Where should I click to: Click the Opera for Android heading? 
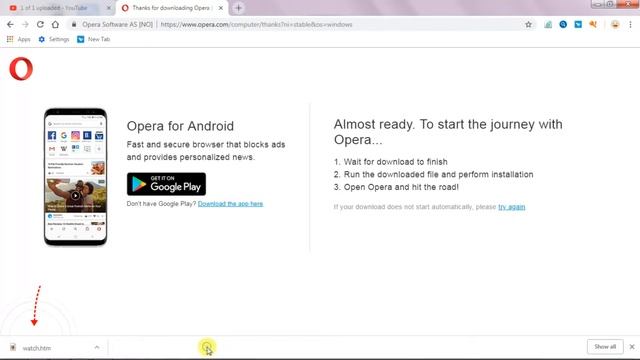coord(180,126)
